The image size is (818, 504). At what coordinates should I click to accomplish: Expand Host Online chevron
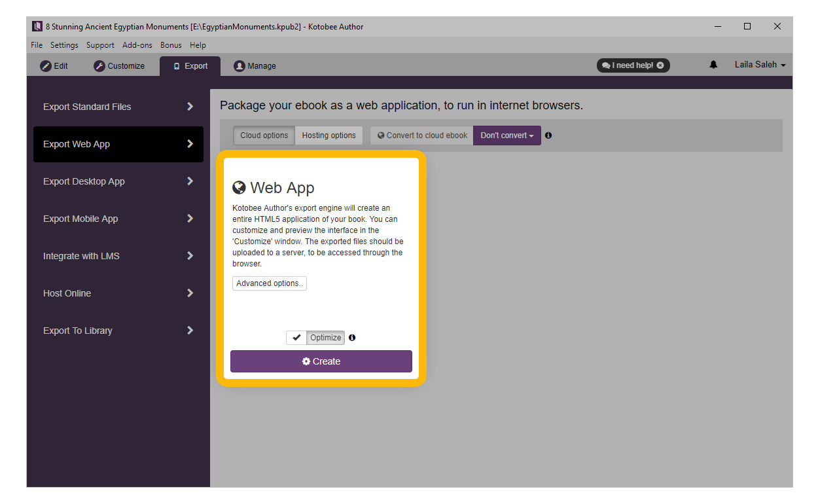190,293
